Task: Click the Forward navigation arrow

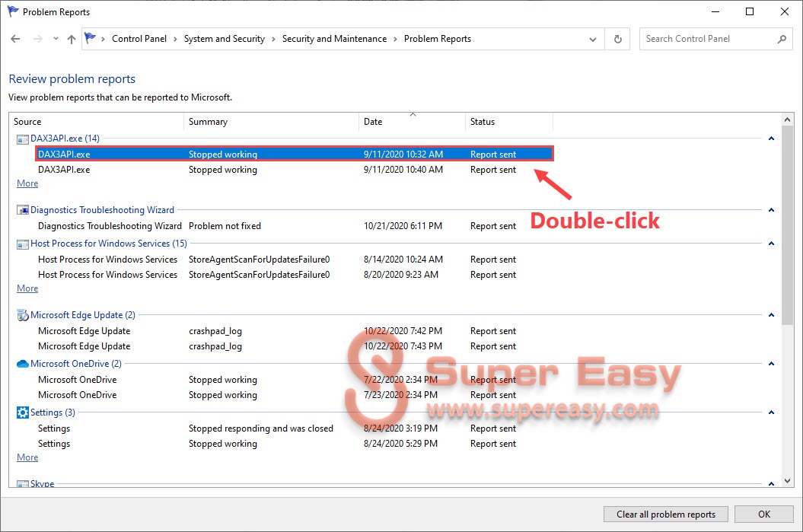Action: (x=37, y=39)
